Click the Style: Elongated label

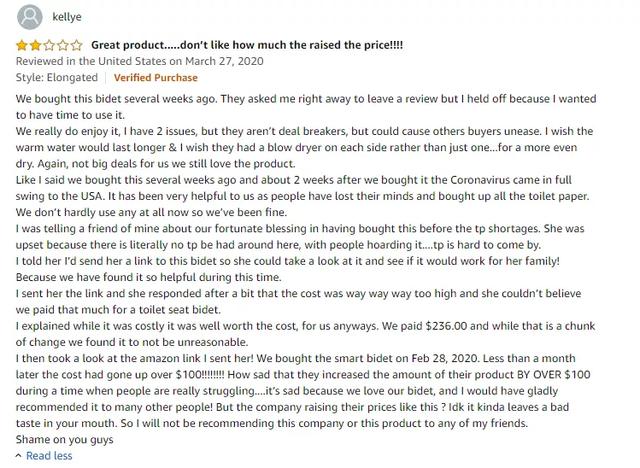click(x=57, y=78)
